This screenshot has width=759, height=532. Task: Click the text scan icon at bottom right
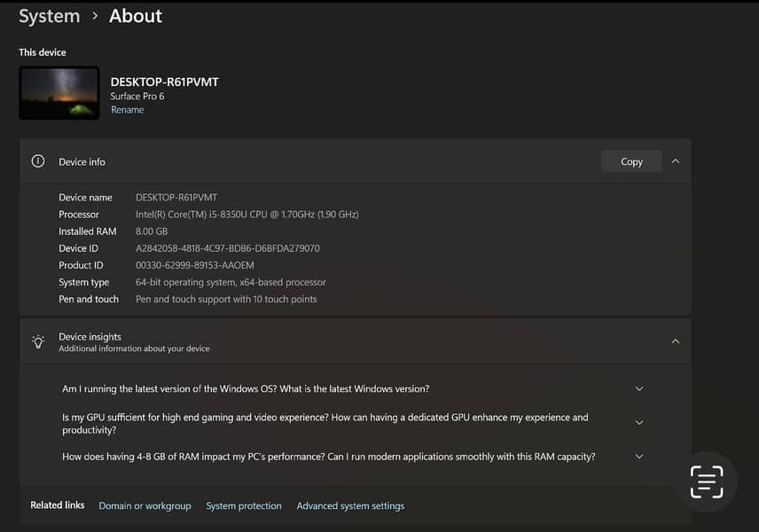point(707,481)
